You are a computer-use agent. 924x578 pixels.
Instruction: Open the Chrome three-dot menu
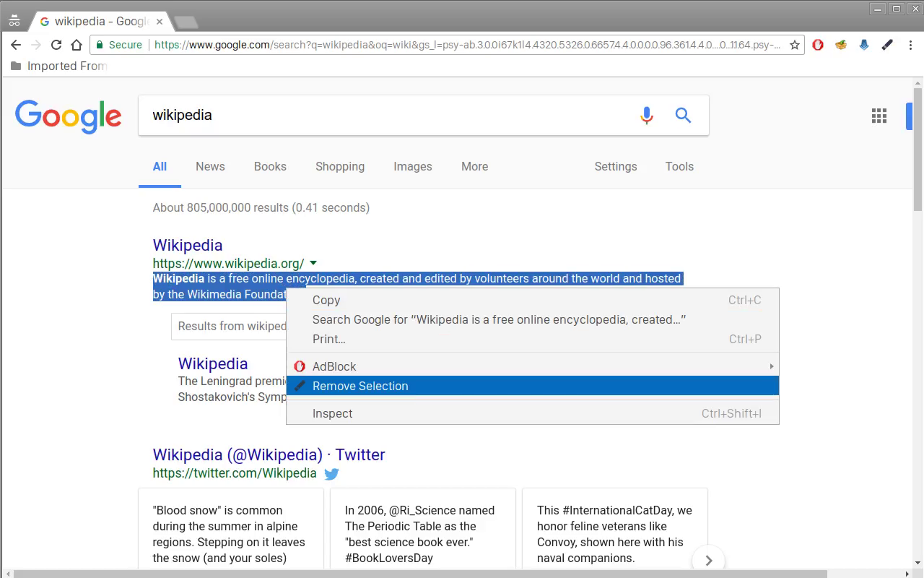pos(911,45)
